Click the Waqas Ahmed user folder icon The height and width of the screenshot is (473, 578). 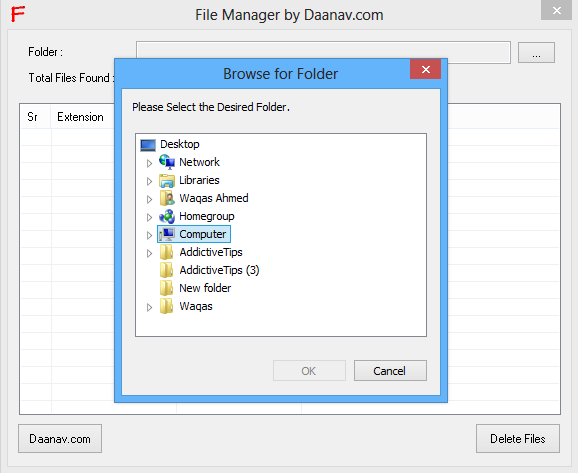click(167, 198)
